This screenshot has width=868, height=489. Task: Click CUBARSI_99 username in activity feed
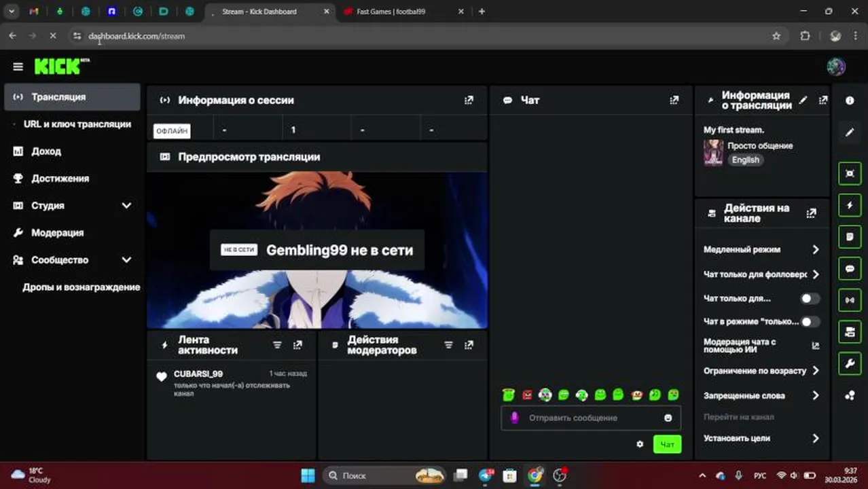click(198, 374)
